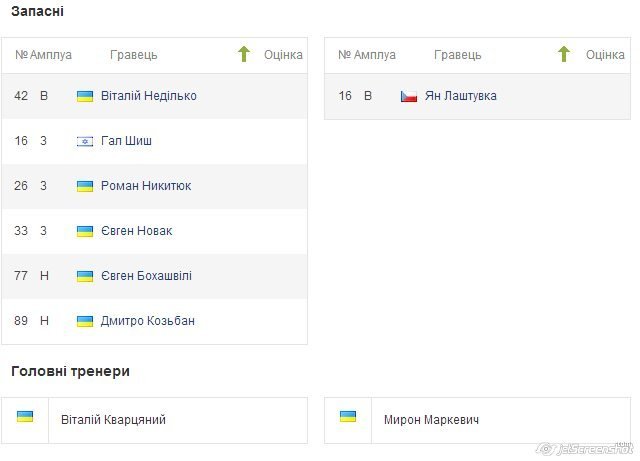640x461 pixels.
Task: Click the flag next to Дмитро Козьбан
Action: 85,322
